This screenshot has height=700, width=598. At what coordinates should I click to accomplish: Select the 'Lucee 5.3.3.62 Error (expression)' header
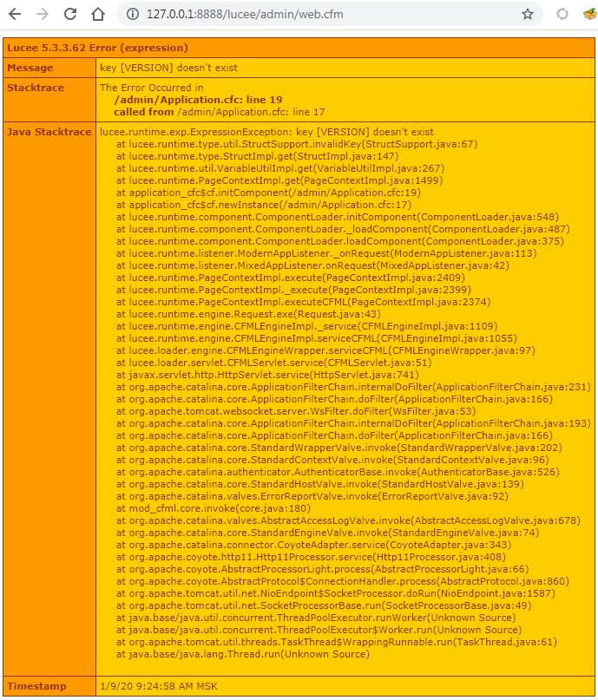coord(98,48)
